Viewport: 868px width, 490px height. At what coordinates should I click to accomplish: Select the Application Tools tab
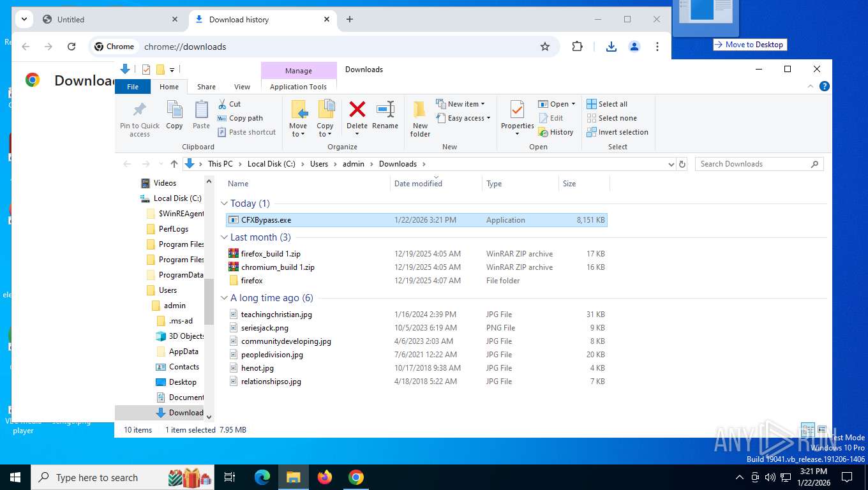point(298,87)
